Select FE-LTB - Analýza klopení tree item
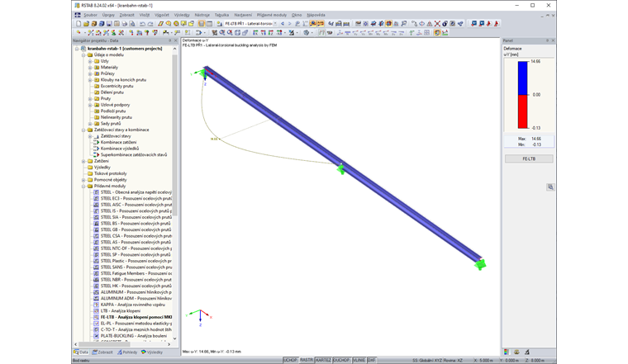Screen dimensions: 628x364 click(136, 317)
